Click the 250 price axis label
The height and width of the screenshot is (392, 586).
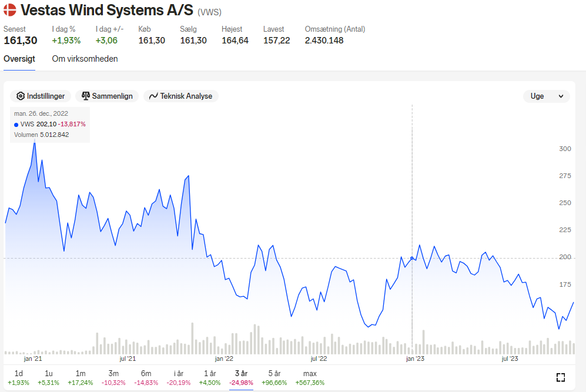[x=565, y=203]
